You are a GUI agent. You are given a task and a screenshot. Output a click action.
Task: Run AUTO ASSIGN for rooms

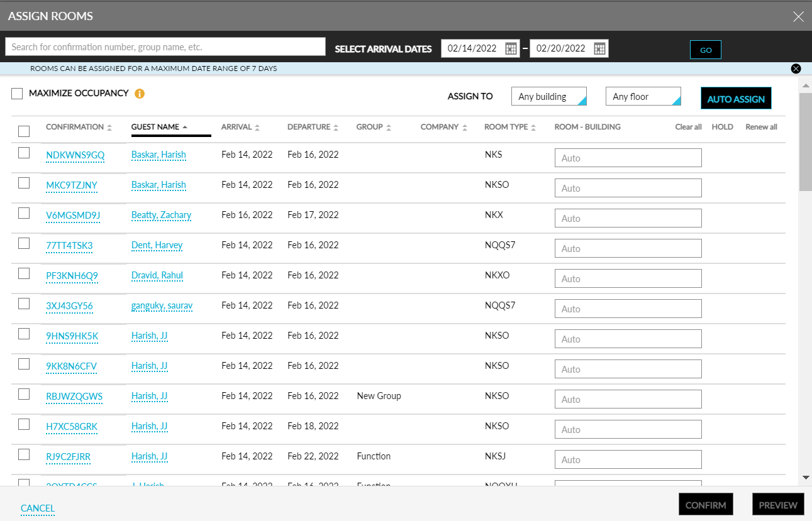point(736,99)
